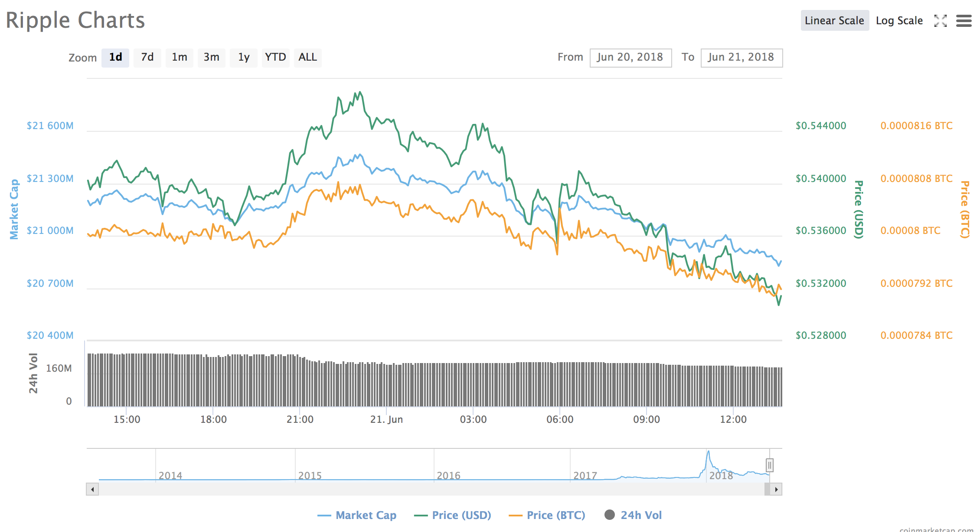Click the To date field
The image size is (980, 532).
point(742,58)
